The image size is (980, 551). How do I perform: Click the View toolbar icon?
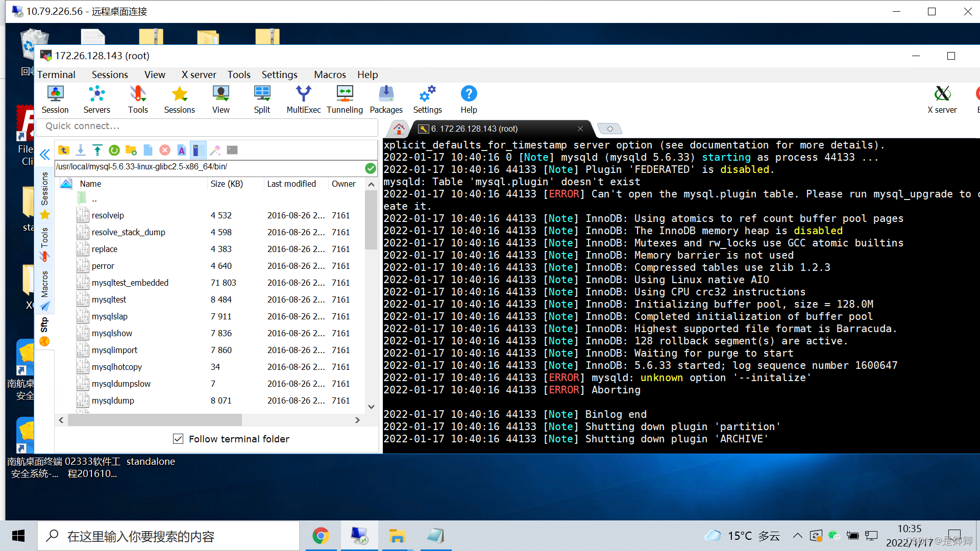[221, 99]
